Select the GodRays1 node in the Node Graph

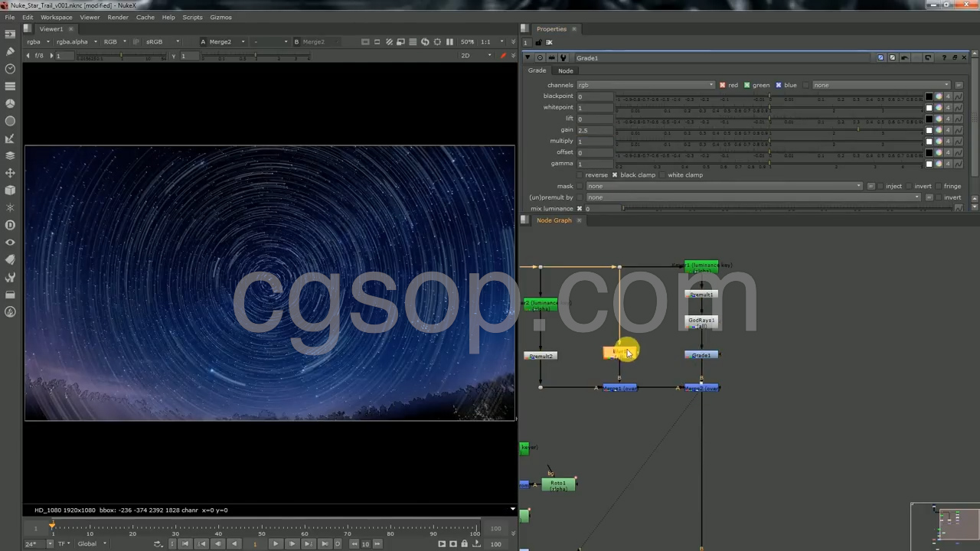pos(701,323)
